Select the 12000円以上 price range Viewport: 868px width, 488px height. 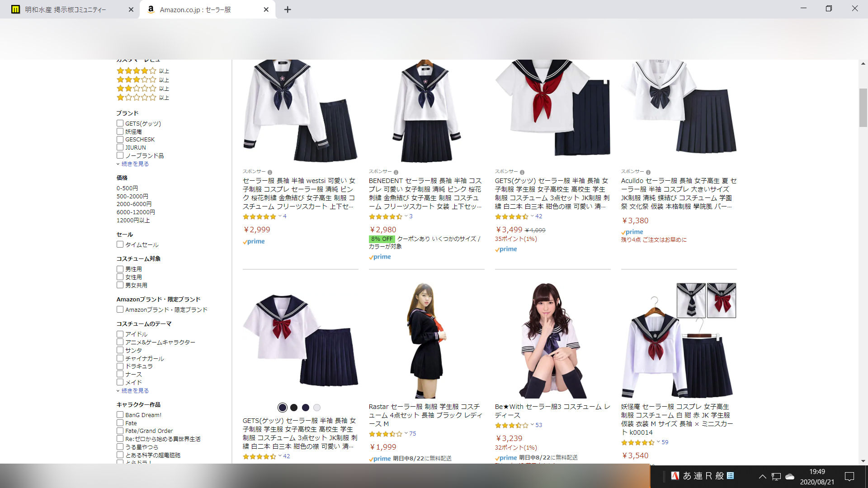pos(133,221)
